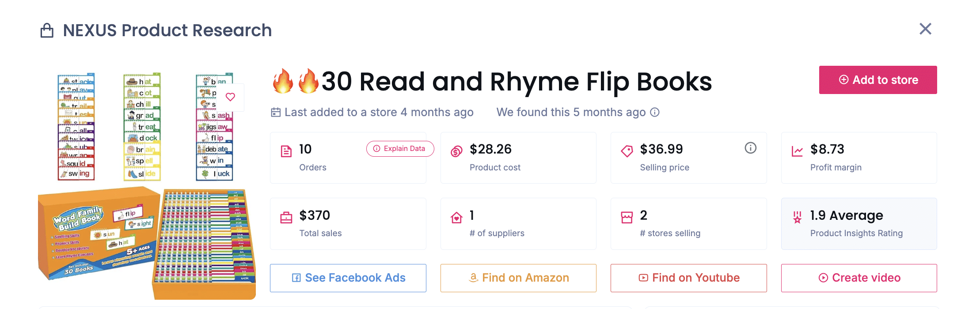980x309 pixels.
Task: Click the profit margin chart icon
Action: click(798, 151)
